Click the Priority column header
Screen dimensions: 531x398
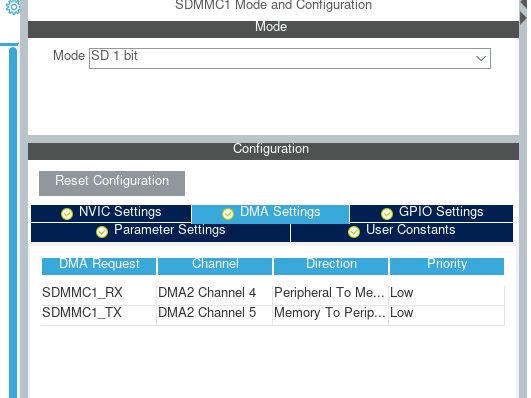click(447, 266)
